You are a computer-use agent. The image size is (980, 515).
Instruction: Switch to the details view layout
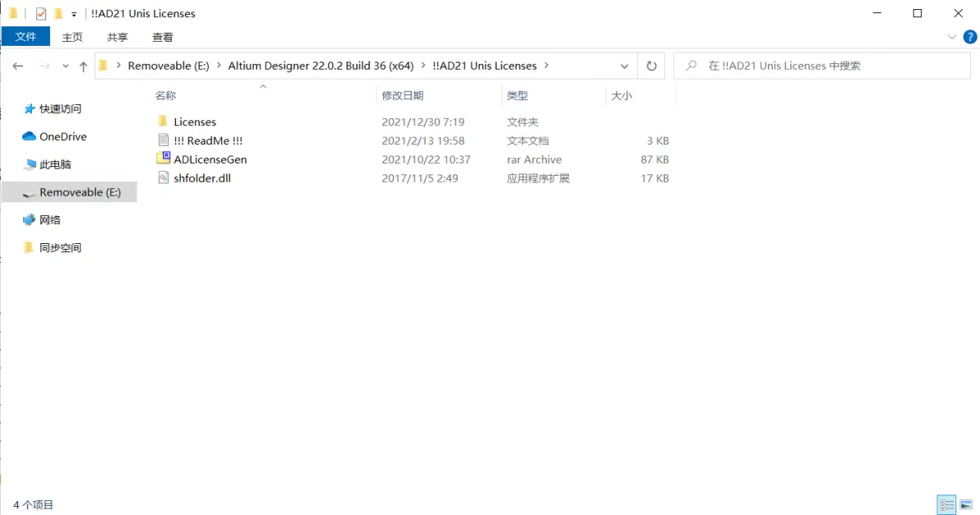pos(947,504)
